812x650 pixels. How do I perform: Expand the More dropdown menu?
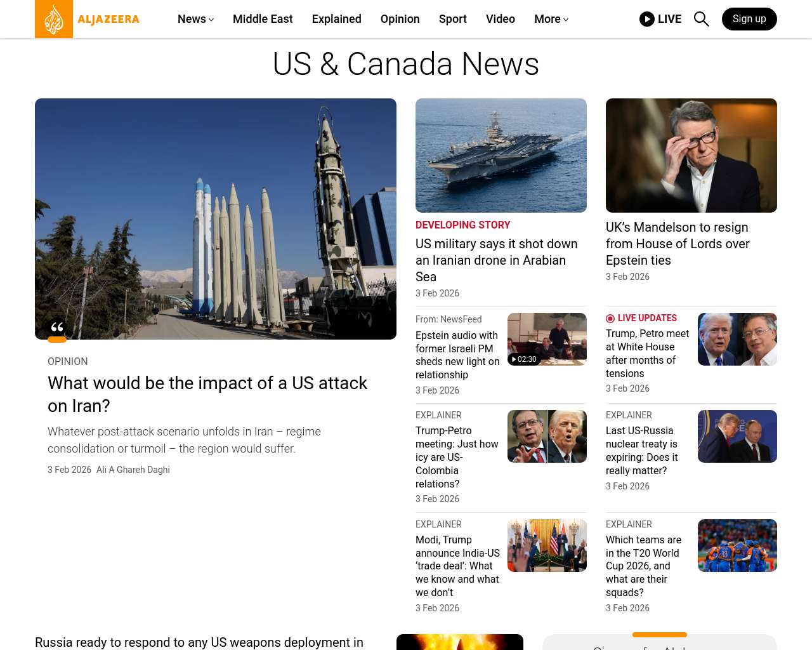pos(551,19)
